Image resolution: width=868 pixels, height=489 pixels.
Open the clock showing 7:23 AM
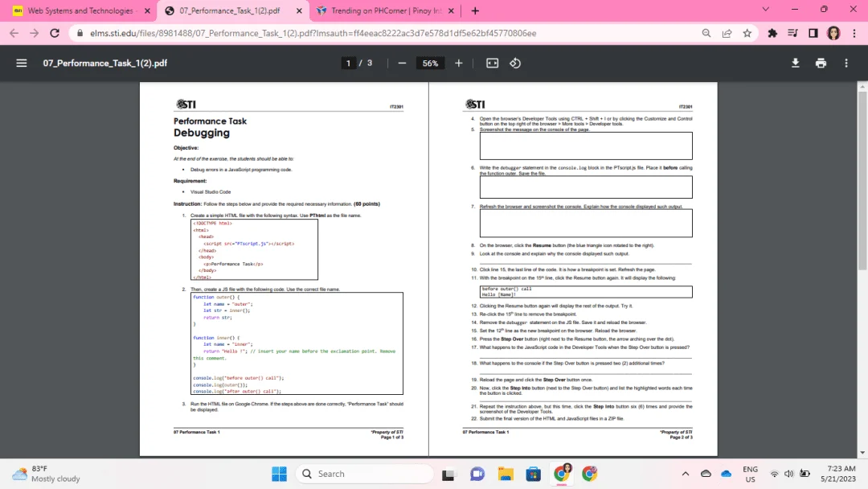click(838, 474)
